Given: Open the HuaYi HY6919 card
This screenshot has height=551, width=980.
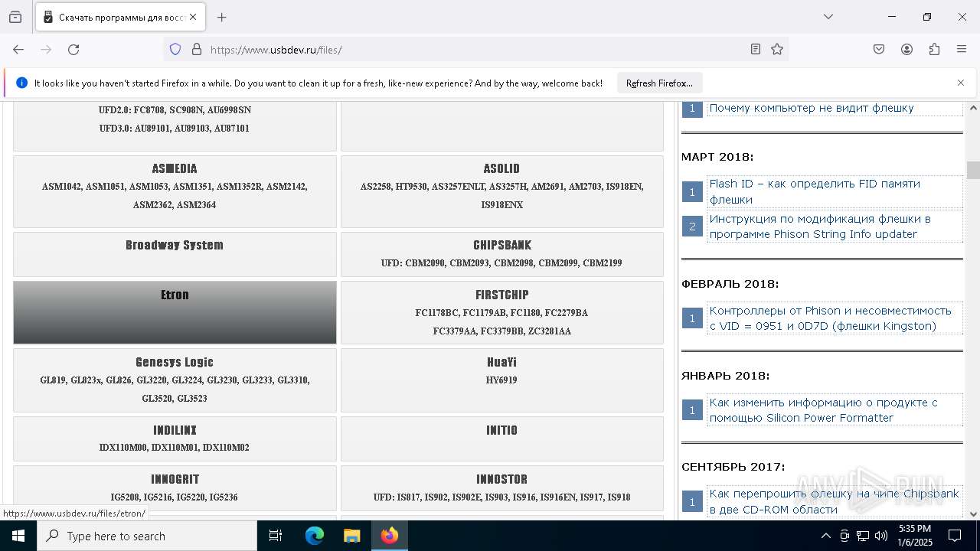Looking at the screenshot, I should coord(501,380).
